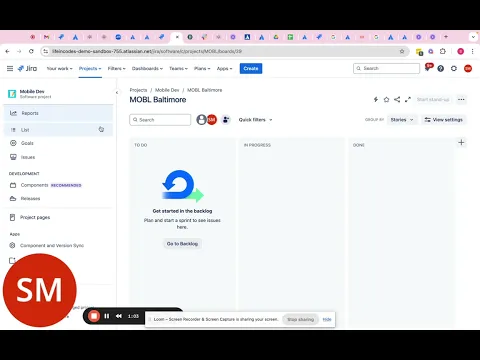
Task: Click Start stand-up button
Action: 433,99
